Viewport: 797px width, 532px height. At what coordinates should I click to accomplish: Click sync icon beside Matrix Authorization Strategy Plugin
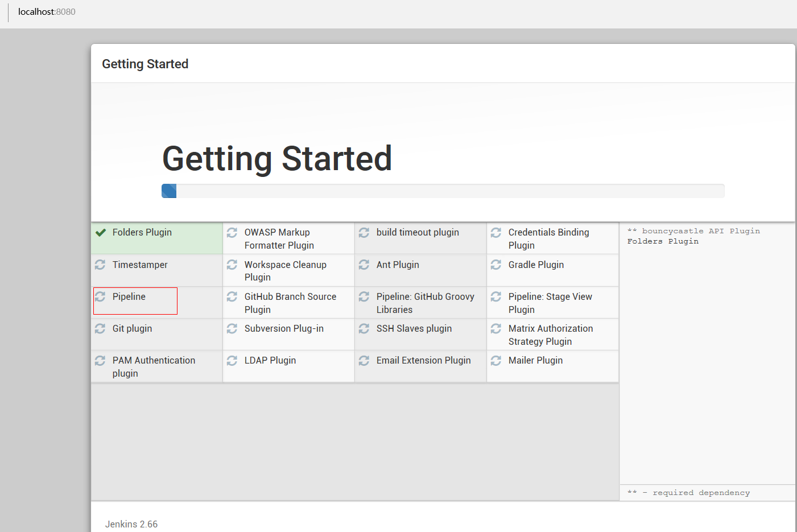click(x=496, y=328)
